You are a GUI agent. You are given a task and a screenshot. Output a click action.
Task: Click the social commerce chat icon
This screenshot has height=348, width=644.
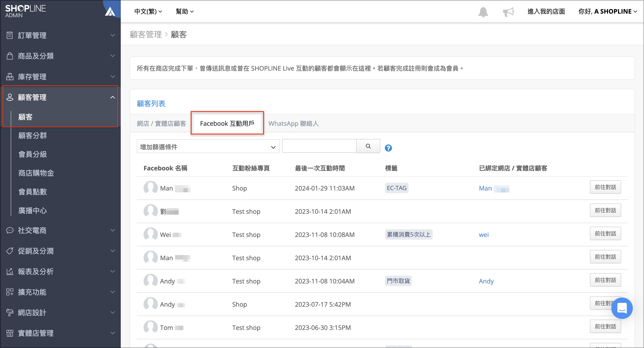click(9, 230)
